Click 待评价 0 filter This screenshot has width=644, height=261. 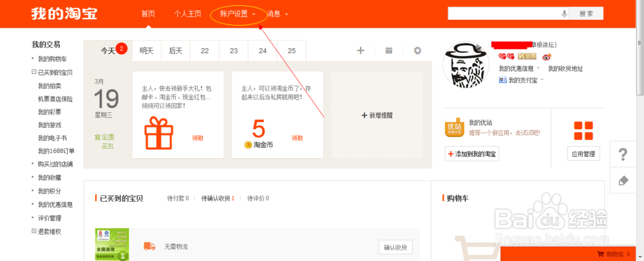click(x=258, y=198)
